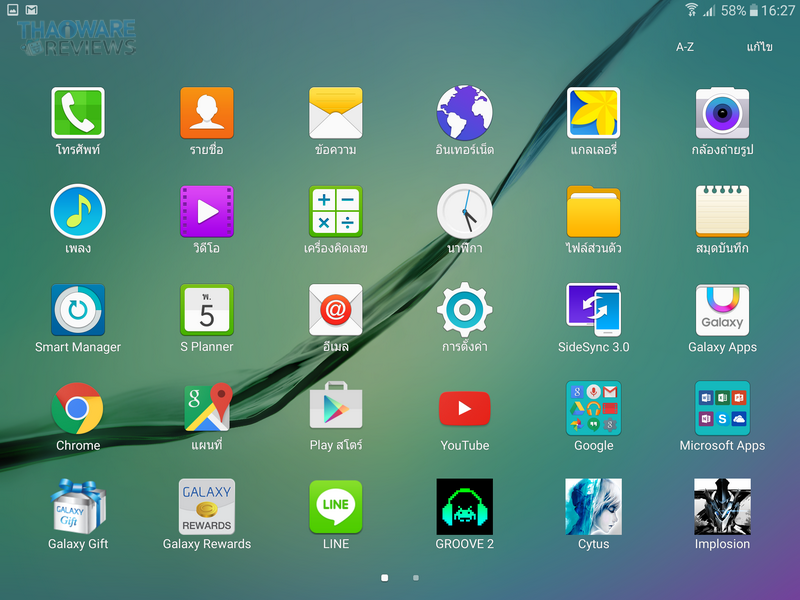Screen dimensions: 800x600
Task: Open Galaxy Gift app
Action: point(78,506)
